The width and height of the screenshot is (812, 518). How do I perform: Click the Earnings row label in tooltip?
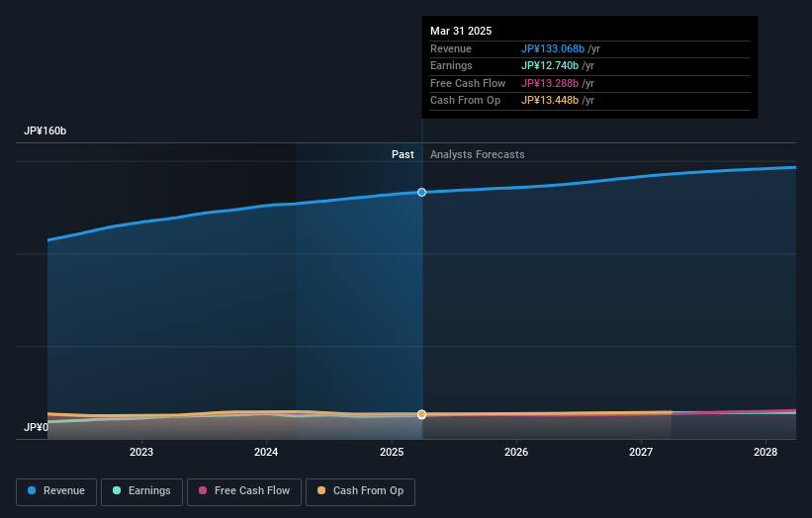(x=451, y=65)
